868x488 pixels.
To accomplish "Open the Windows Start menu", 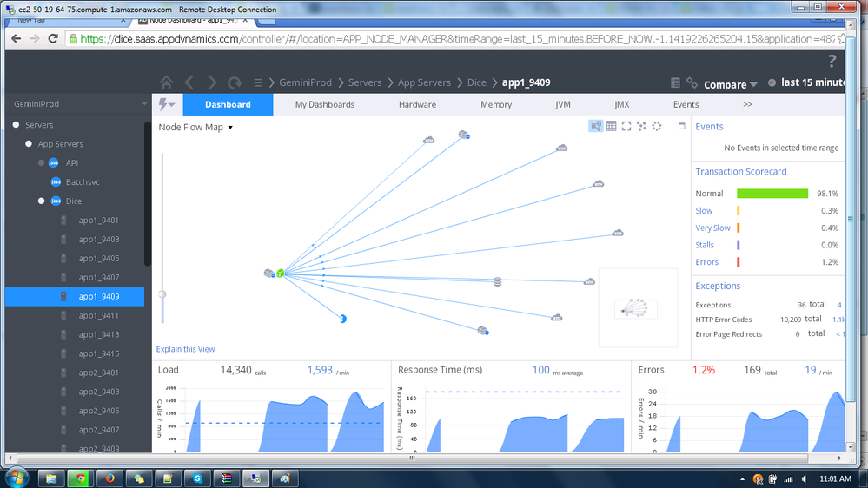I will tap(17, 478).
